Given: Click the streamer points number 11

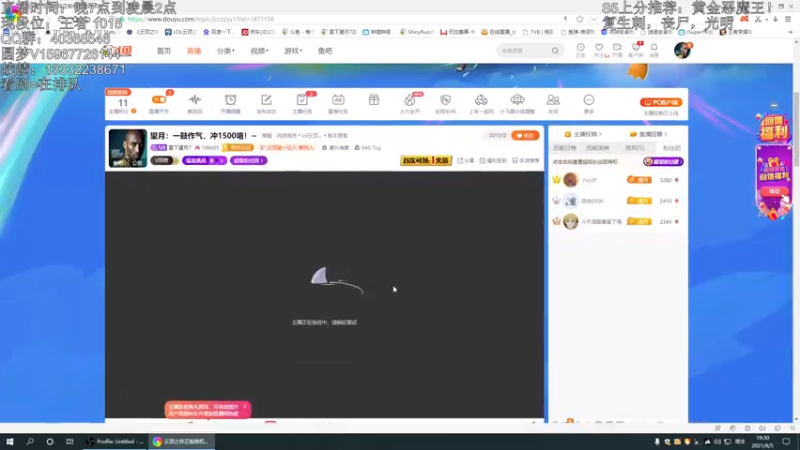Looking at the screenshot, I should click(122, 103).
